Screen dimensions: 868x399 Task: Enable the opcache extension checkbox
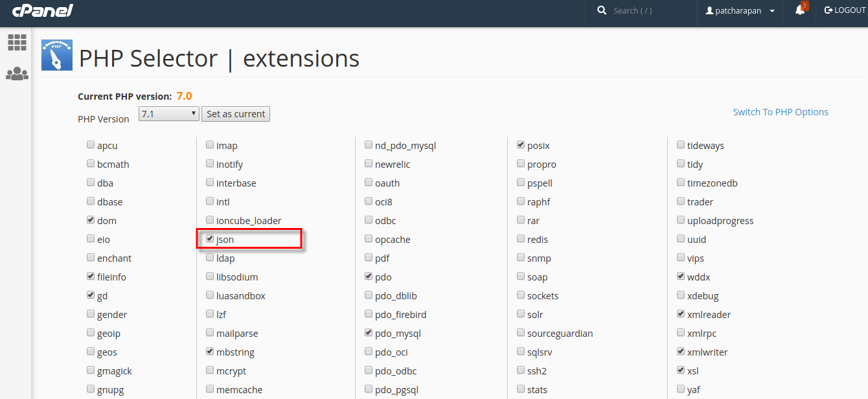pyautogui.click(x=369, y=239)
